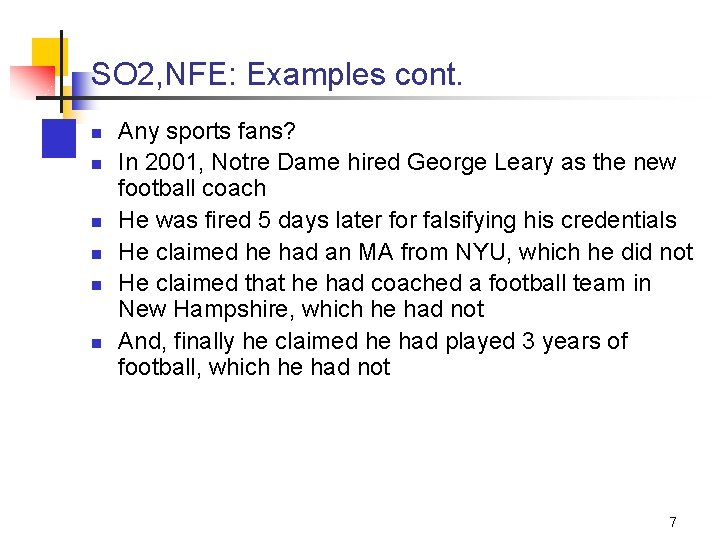Click the 'Notre Dame hired George Leary' line

click(x=397, y=163)
